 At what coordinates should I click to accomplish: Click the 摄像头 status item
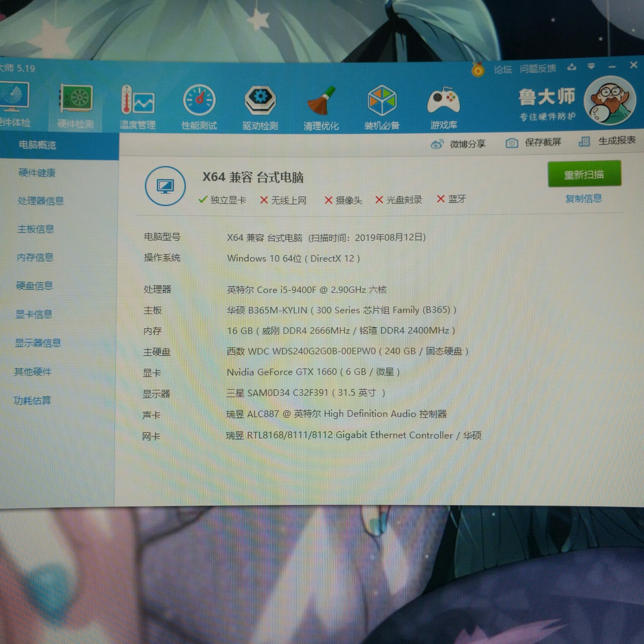pos(343,200)
